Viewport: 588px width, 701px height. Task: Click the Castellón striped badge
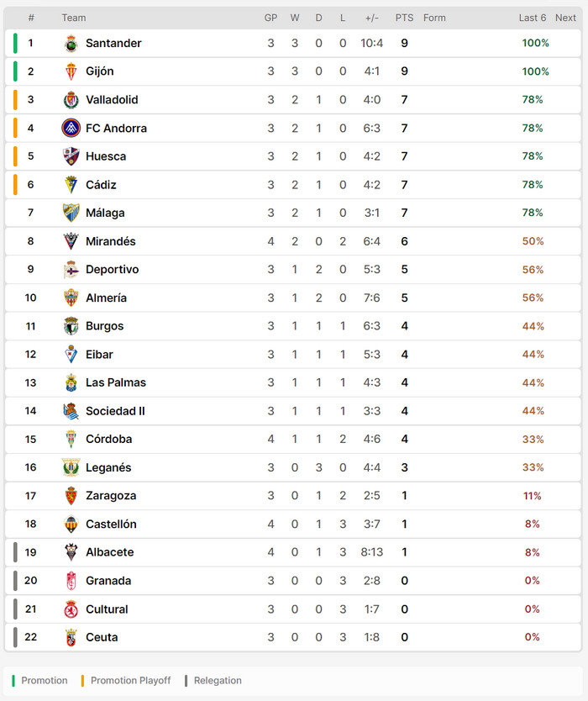pos(71,524)
